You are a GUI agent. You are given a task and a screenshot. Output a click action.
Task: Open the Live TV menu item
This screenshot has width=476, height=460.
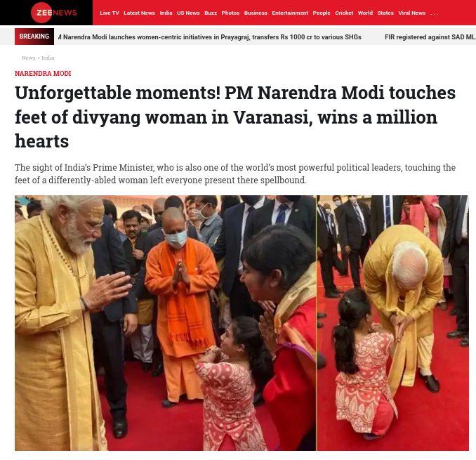point(110,13)
